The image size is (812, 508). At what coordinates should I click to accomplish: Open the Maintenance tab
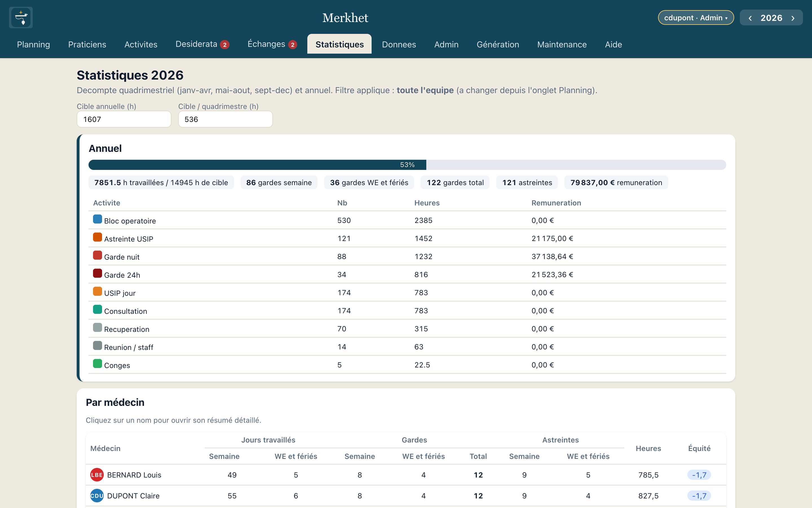(562, 44)
